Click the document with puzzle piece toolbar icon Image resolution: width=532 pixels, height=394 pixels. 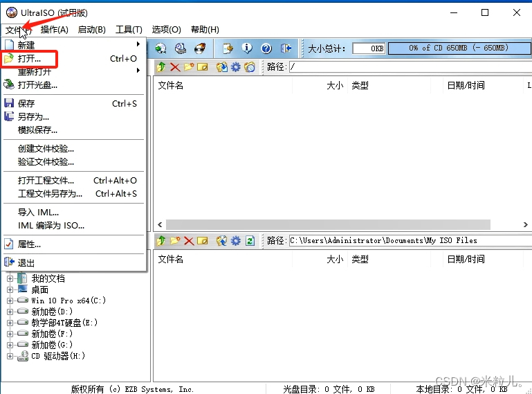point(228,48)
